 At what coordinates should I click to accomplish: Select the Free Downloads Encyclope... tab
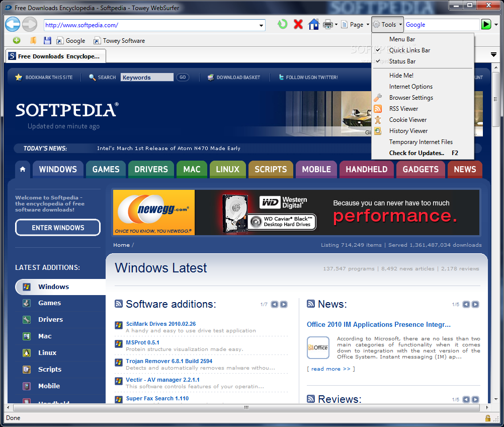[x=56, y=56]
